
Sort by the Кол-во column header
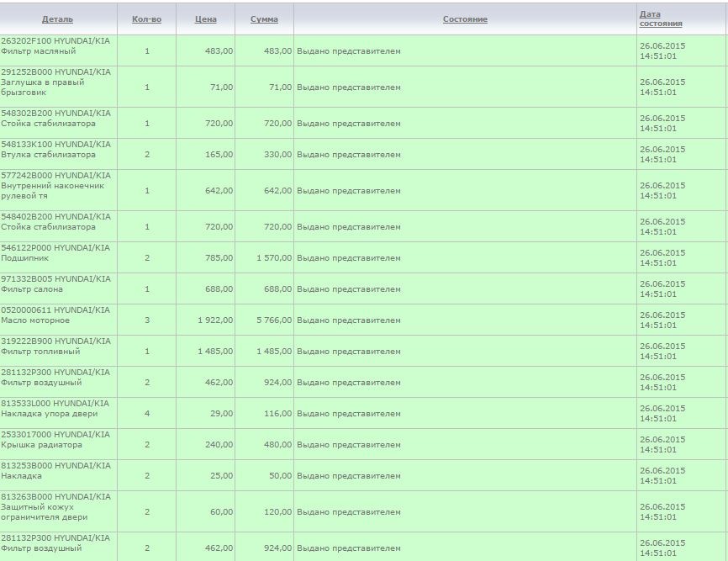pos(147,19)
